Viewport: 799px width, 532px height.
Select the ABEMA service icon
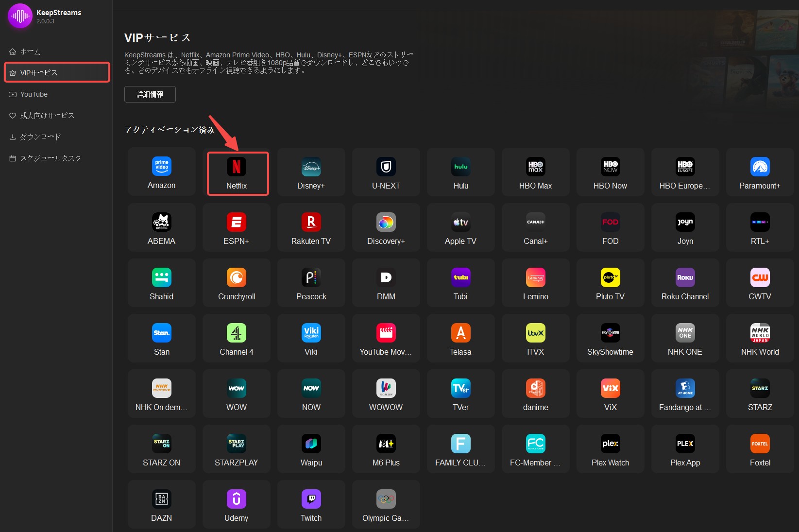coord(162,227)
